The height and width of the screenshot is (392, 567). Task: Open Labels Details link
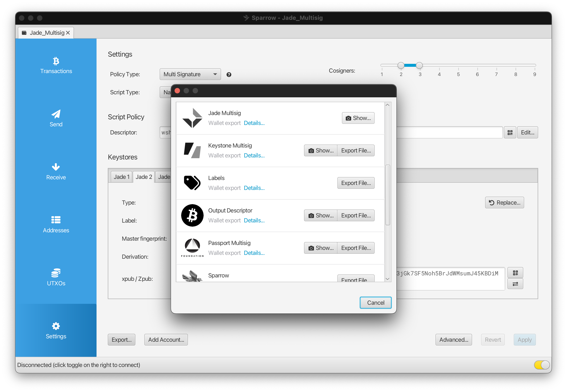(x=254, y=188)
